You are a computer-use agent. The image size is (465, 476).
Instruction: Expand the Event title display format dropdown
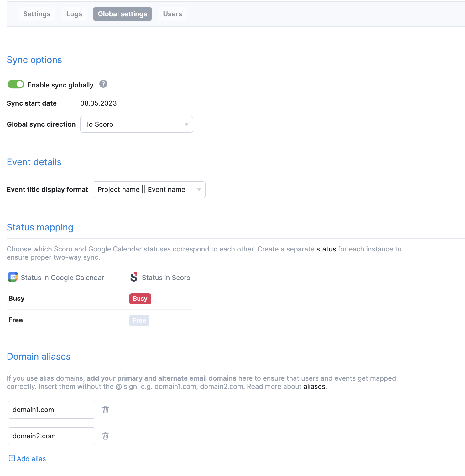(149, 190)
